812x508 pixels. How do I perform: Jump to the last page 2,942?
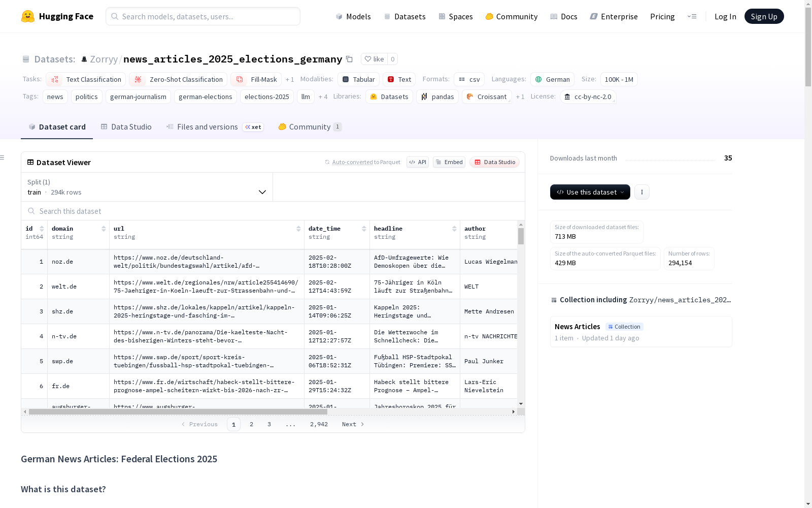pos(319,424)
